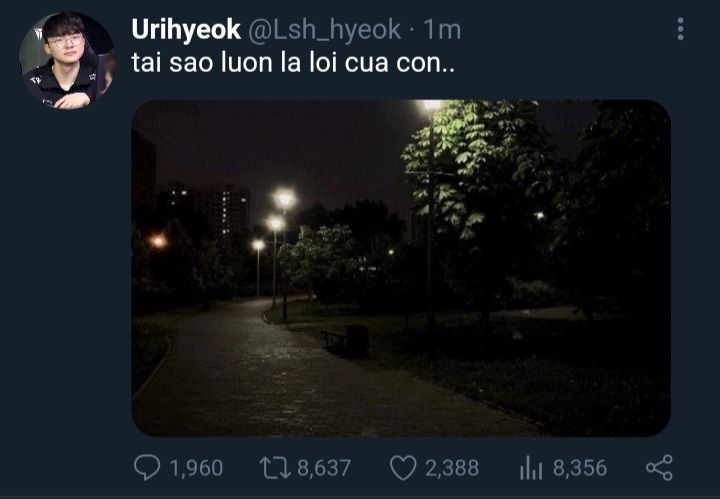Tap the retweet arrows icon
Viewport: 720px width, 499px height.
(x=275, y=468)
